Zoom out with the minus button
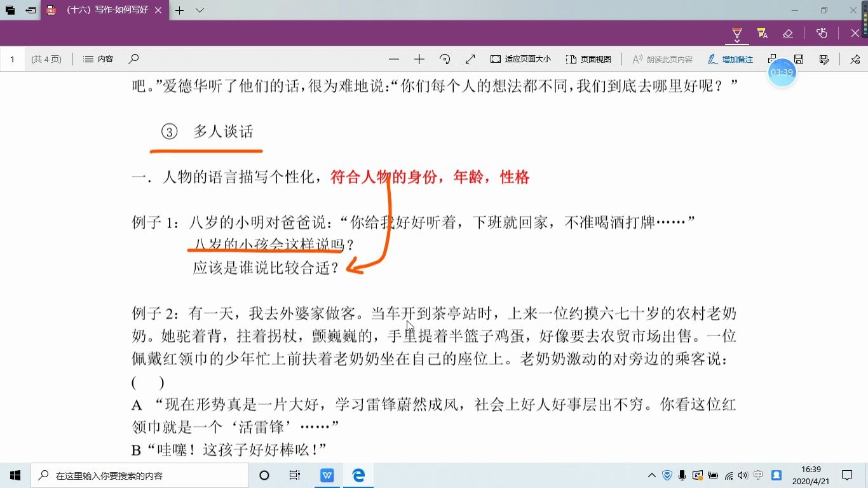 click(x=394, y=59)
